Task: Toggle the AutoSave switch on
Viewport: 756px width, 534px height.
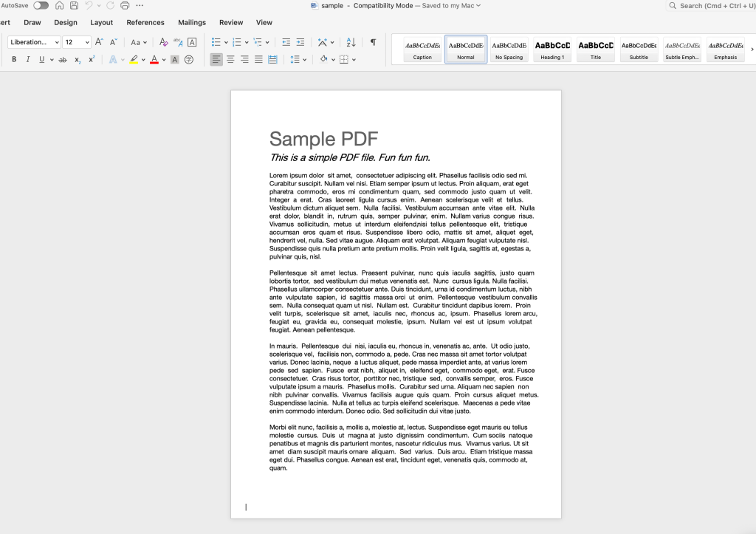Action: [x=41, y=4]
